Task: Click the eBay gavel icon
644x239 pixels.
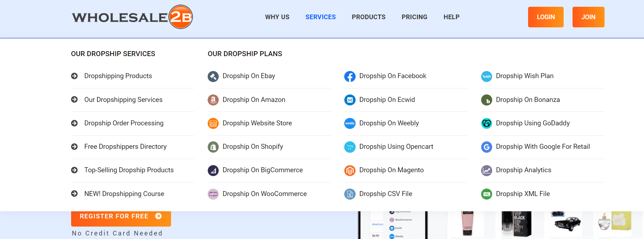Action: pyautogui.click(x=213, y=76)
